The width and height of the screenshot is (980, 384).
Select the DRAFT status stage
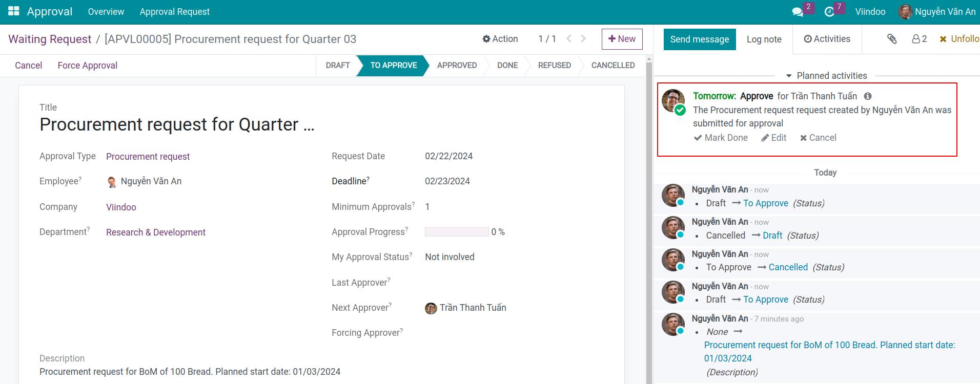click(338, 66)
